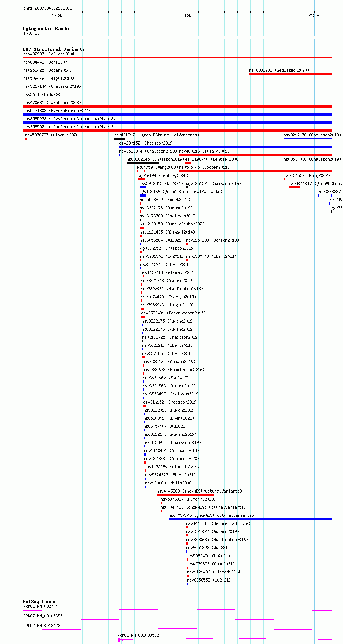This screenshot has height=644, width=343.
Task: Click the blue nsv5431808 (ByrskaBishop2022) bar
Action: coord(177,114)
